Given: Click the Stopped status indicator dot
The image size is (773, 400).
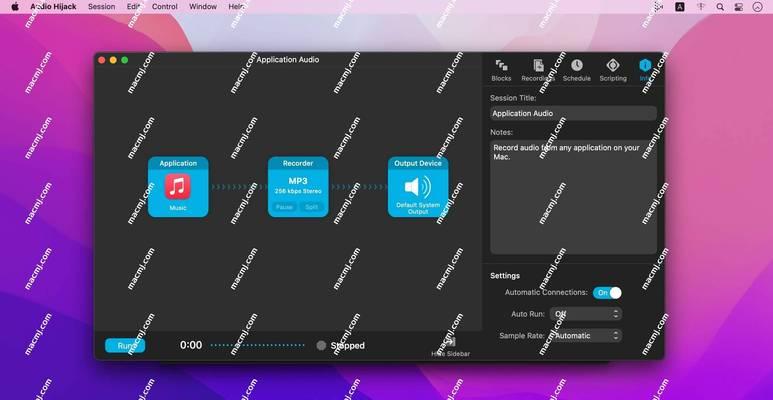Looking at the screenshot, I should tap(321, 346).
